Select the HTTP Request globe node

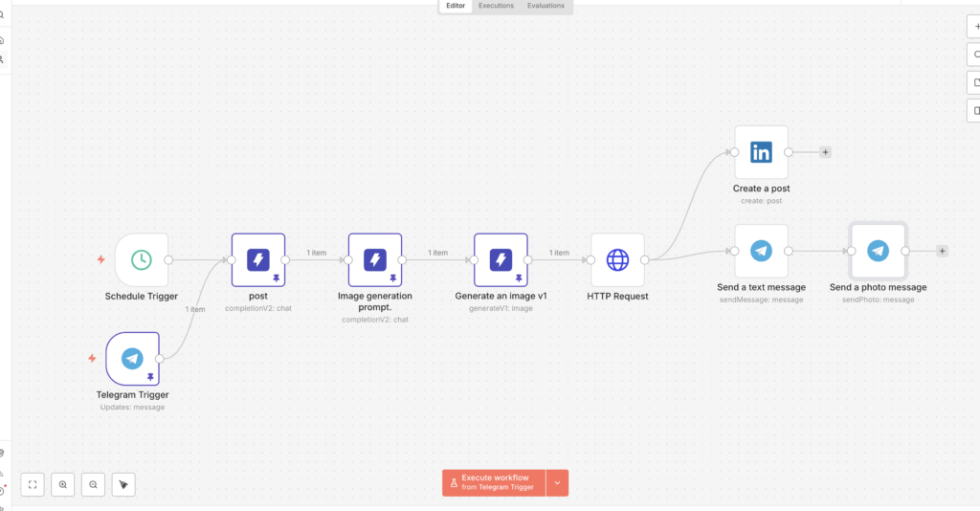[617, 259]
